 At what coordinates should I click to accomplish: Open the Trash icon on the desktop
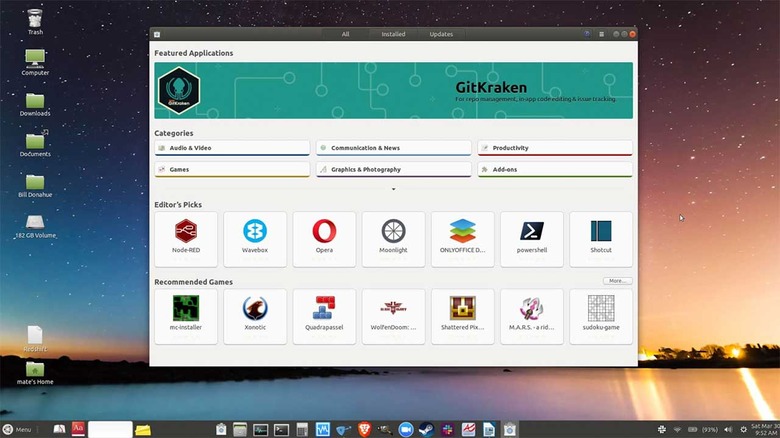point(35,20)
